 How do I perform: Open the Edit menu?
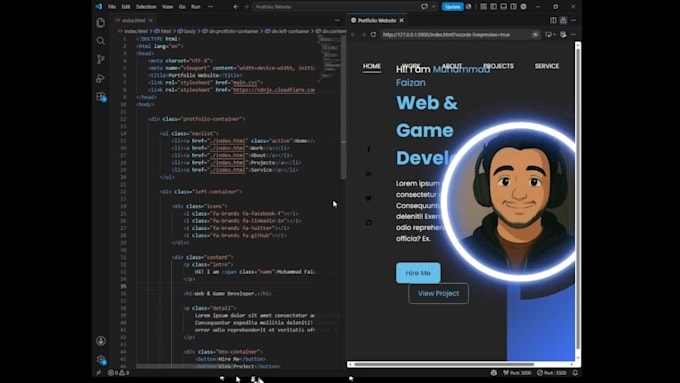click(126, 7)
